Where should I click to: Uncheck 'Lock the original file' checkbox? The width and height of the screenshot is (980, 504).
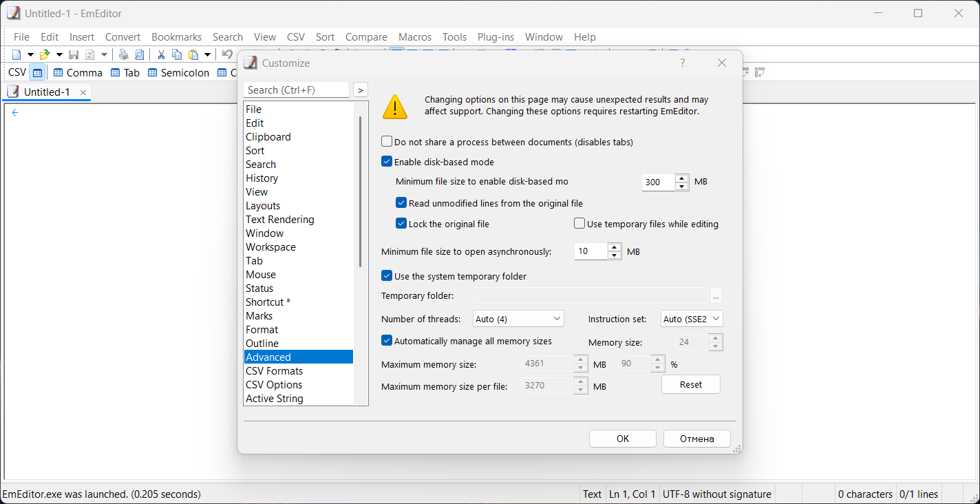pos(401,224)
